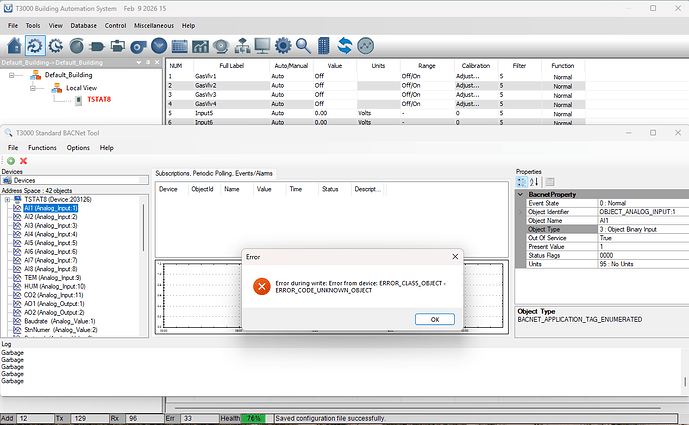
Task: Click the green add device icon
Action: [10, 160]
